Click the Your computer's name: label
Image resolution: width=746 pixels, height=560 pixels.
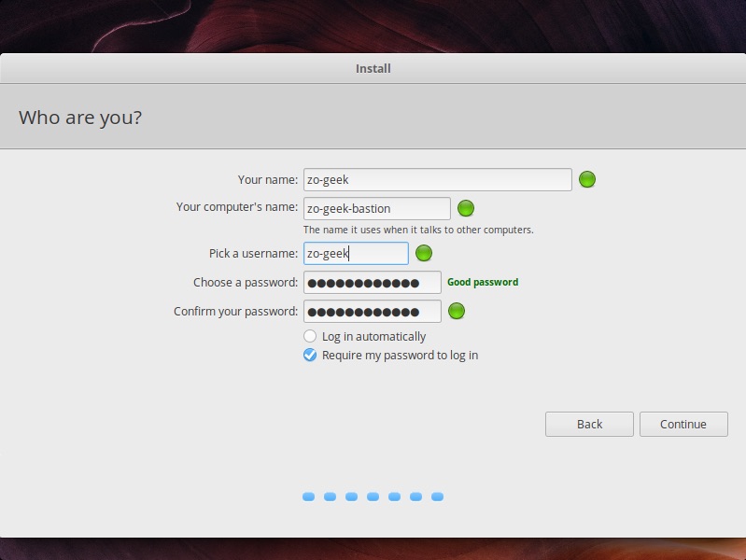(x=237, y=207)
